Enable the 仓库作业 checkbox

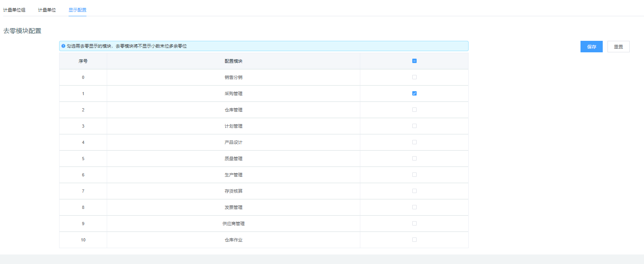pos(414,240)
